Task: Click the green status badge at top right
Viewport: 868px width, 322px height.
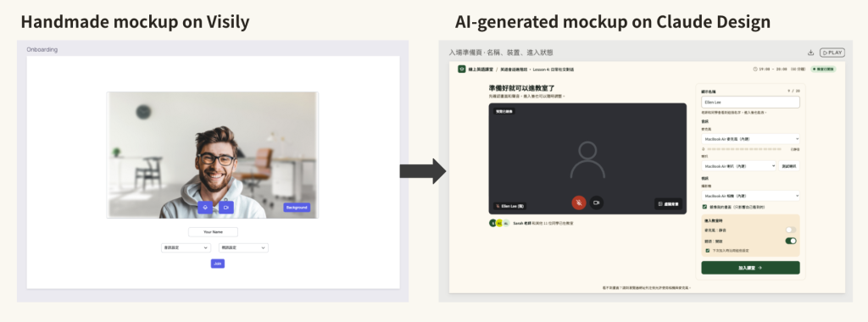Action: tap(824, 69)
